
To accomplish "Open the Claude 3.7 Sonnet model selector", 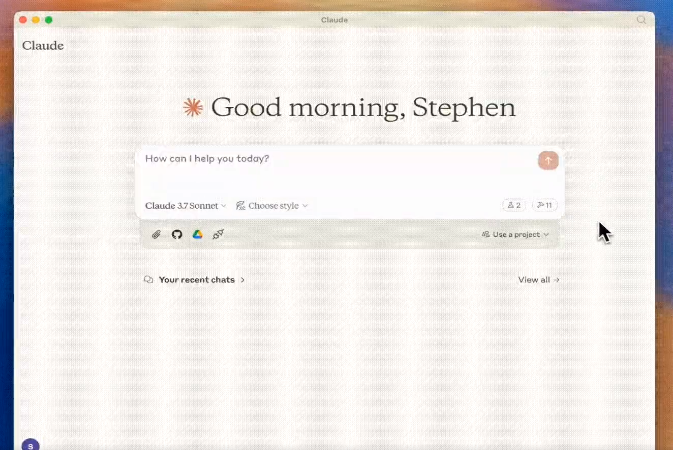I will click(186, 205).
